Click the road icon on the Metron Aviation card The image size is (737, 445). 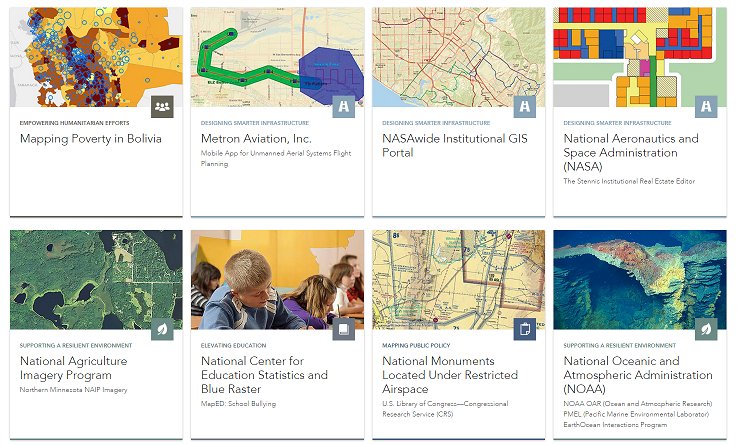pyautogui.click(x=344, y=107)
